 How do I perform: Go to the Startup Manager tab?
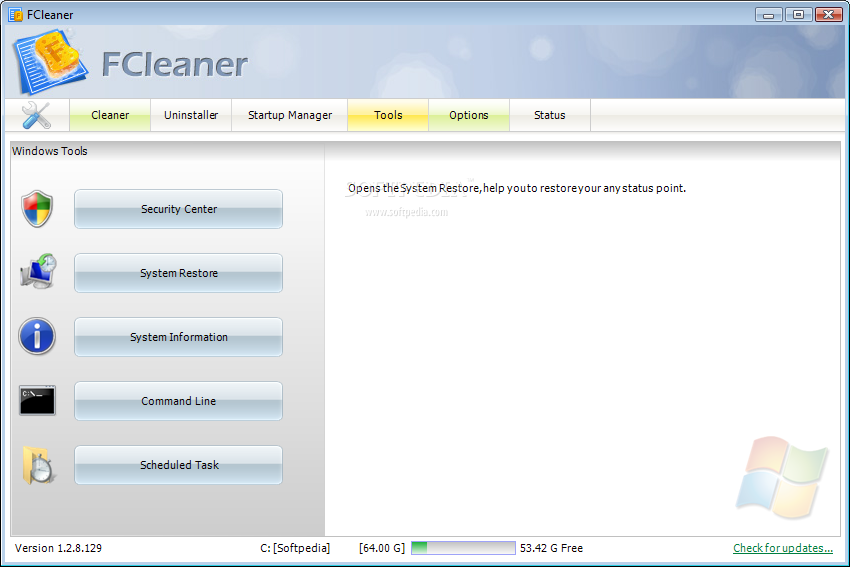point(289,115)
